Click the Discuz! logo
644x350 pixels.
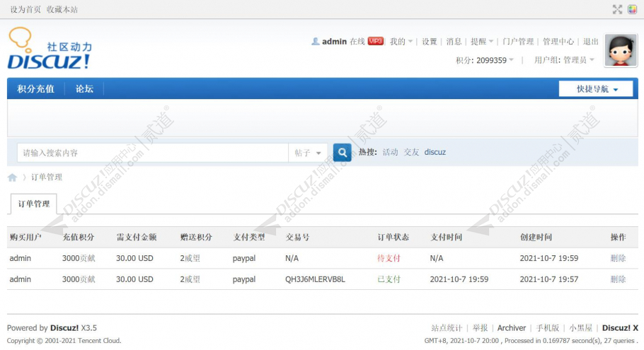click(50, 48)
